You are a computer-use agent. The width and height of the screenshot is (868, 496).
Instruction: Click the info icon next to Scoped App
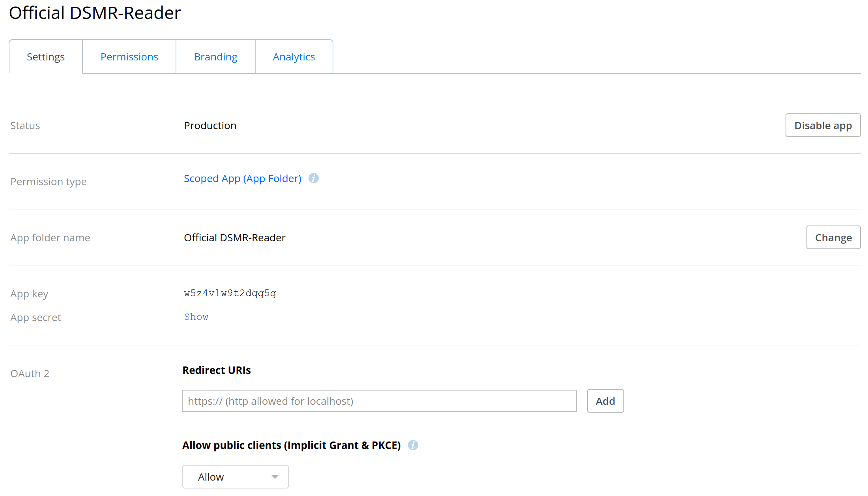pyautogui.click(x=313, y=178)
